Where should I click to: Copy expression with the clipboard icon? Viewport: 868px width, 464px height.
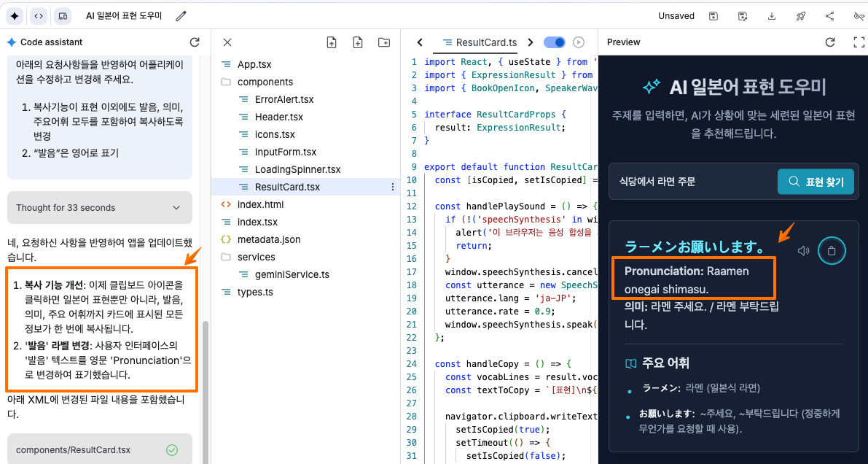tap(832, 251)
